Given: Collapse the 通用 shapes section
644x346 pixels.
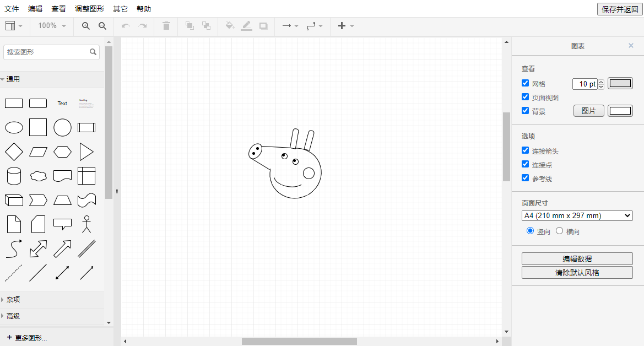Looking at the screenshot, I should 52,79.
